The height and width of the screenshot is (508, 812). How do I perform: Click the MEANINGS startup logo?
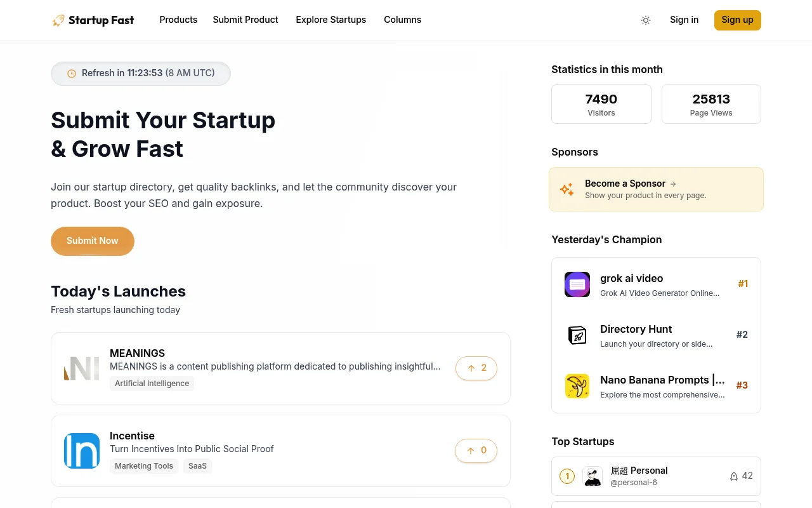pyautogui.click(x=81, y=368)
